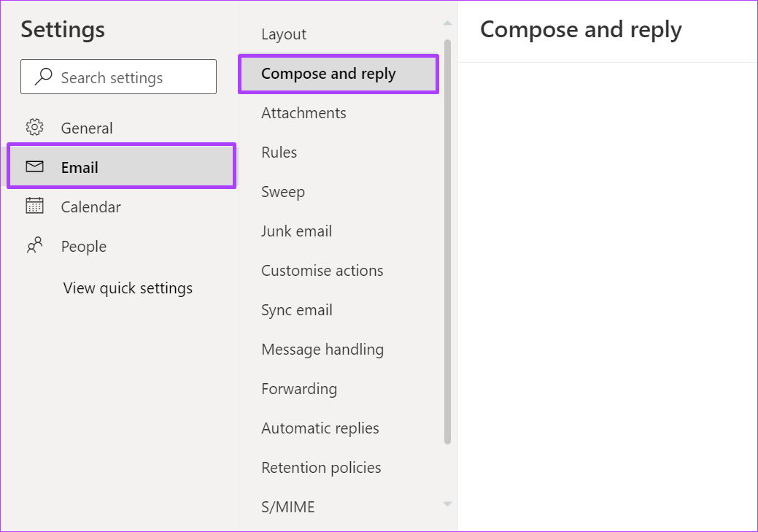Select the Email settings category
758x532 pixels.
(x=121, y=166)
